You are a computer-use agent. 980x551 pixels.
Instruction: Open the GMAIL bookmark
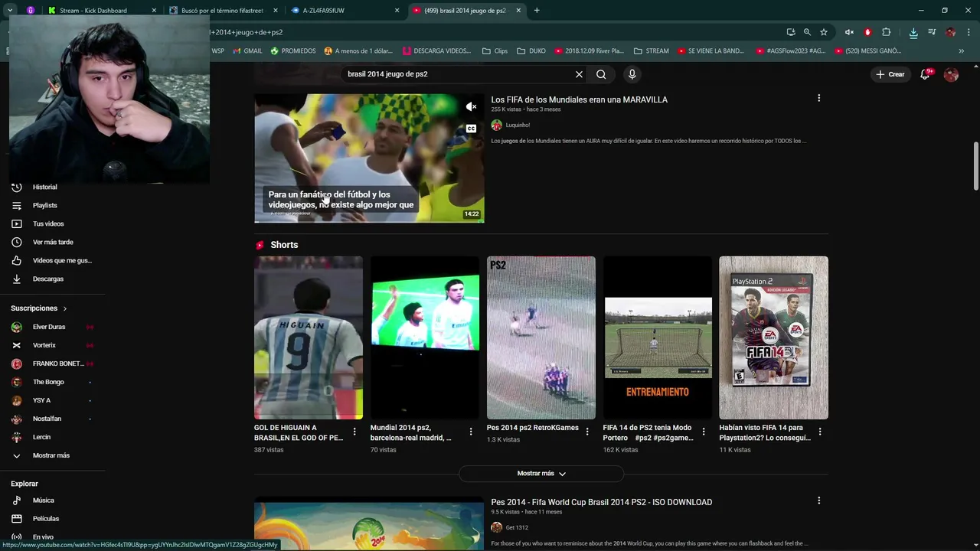[x=247, y=51]
